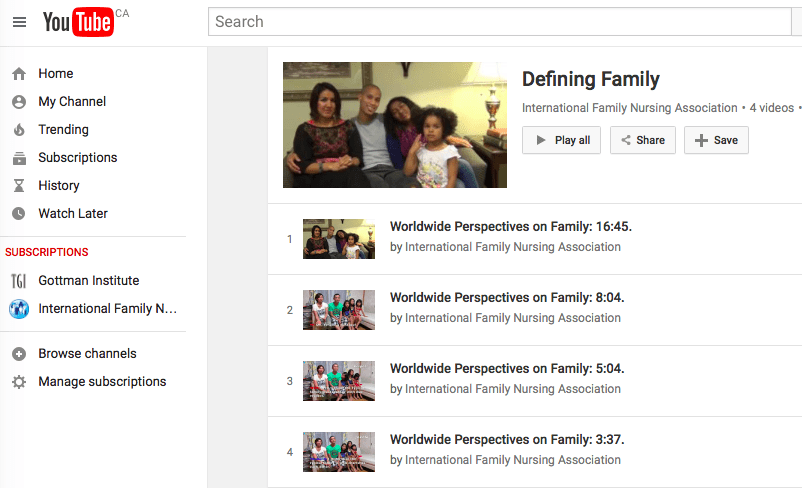The height and width of the screenshot is (488, 802).
Task: Open the Defining Family playlist cover thumbnail
Action: pyautogui.click(x=394, y=125)
